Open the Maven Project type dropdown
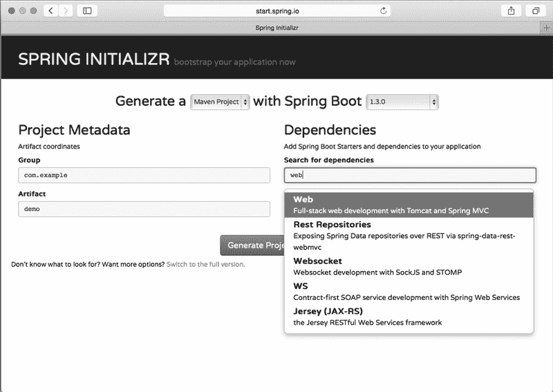The image size is (553, 392). coord(220,102)
